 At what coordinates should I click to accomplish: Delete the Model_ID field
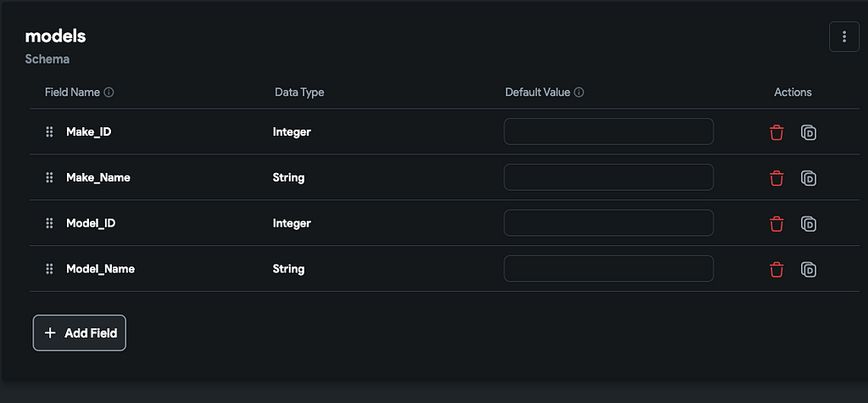pos(776,224)
